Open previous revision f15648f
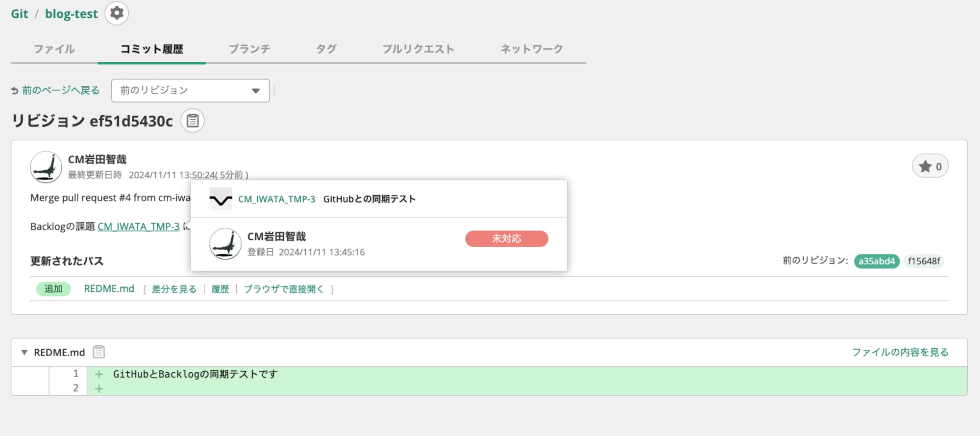The width and height of the screenshot is (980, 436). pos(924,261)
